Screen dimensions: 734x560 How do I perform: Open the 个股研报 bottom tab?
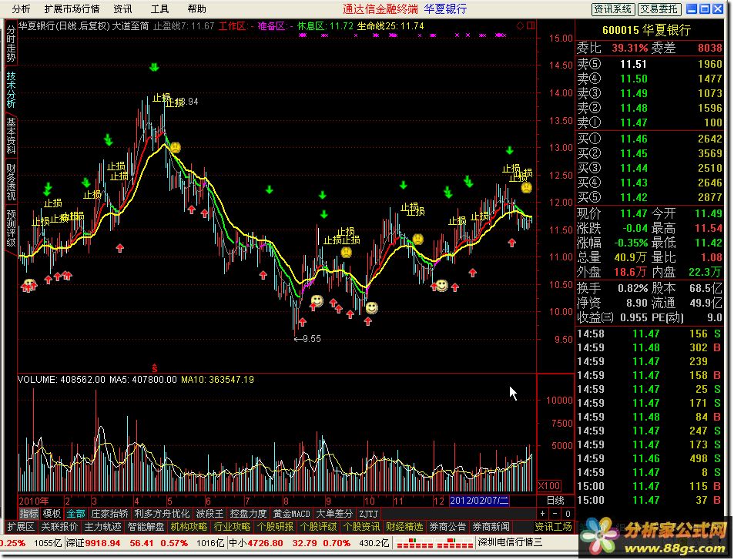(x=275, y=527)
